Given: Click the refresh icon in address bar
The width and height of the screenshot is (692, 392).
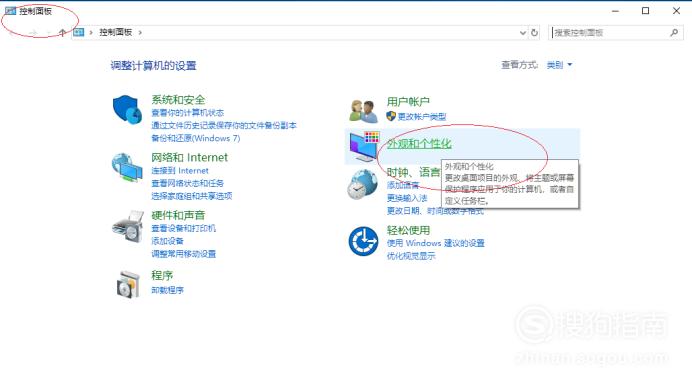Looking at the screenshot, I should point(534,33).
